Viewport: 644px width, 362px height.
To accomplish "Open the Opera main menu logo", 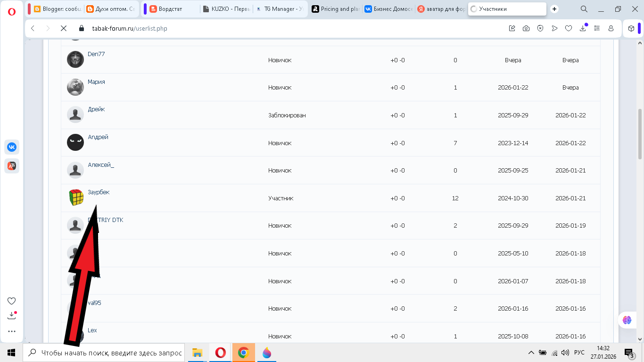I will [x=12, y=12].
